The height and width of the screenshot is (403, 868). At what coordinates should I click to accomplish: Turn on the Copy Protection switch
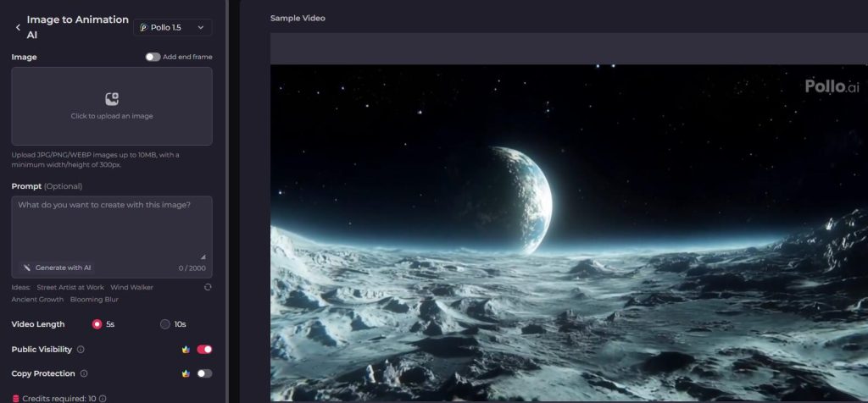point(204,373)
